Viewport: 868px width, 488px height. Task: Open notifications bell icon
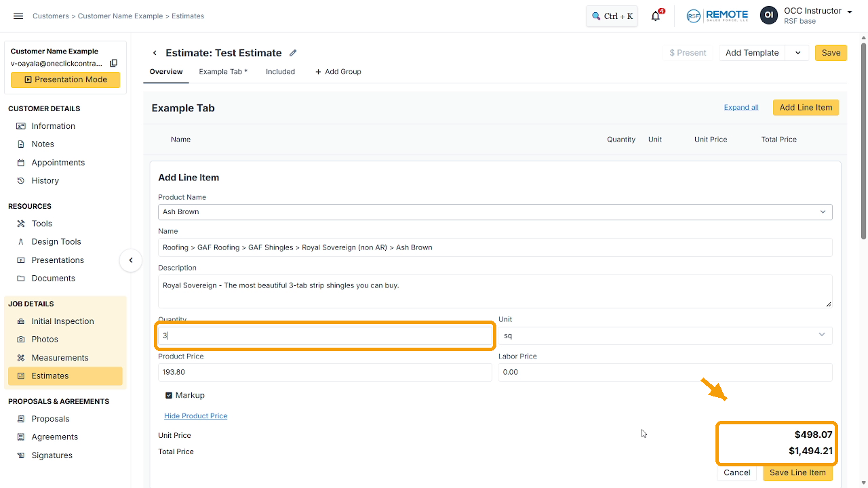[656, 16]
